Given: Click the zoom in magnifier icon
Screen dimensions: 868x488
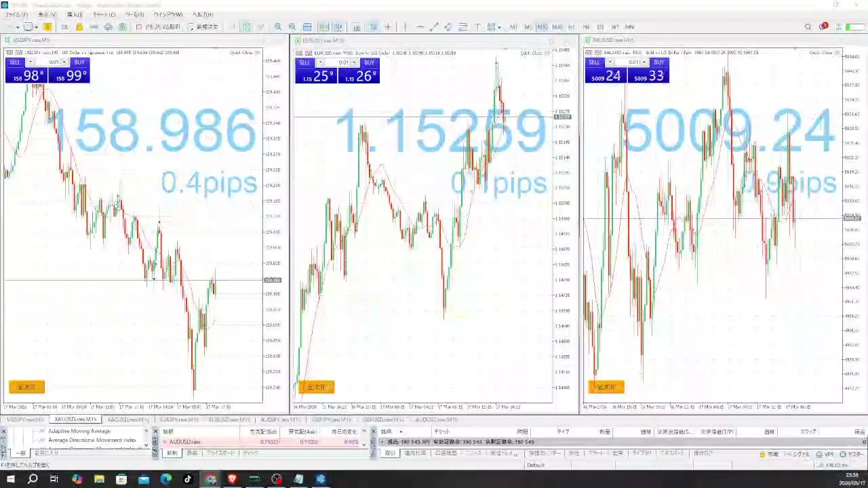Looking at the screenshot, I should coord(278,27).
